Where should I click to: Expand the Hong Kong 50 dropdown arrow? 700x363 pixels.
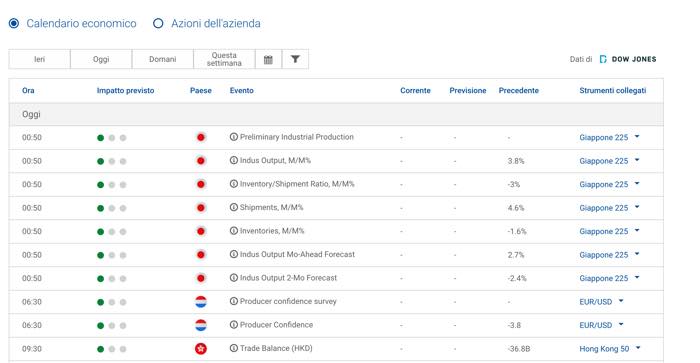coord(638,348)
